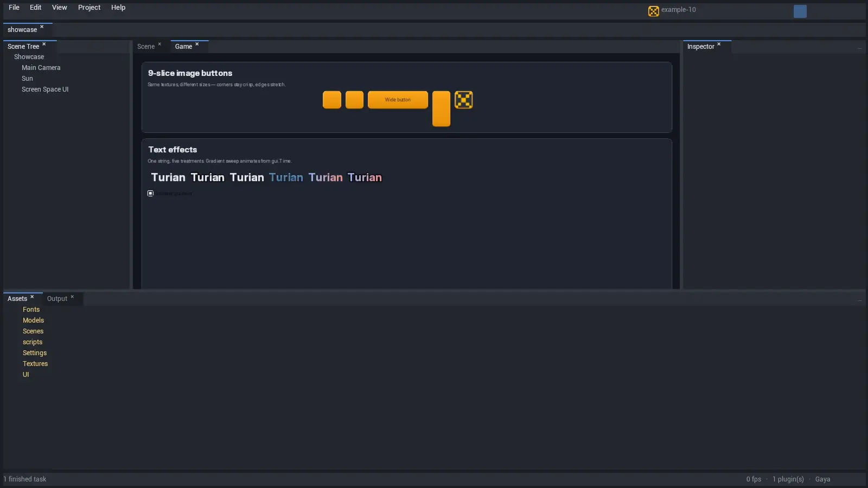The height and width of the screenshot is (488, 868).
Task: Open the Help menu
Action: point(118,8)
